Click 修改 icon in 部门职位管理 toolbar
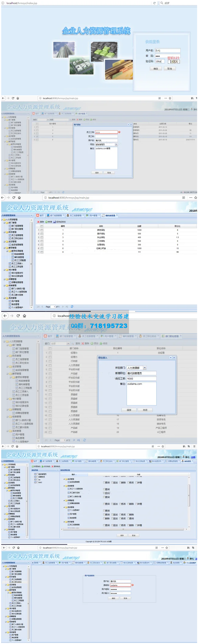This screenshot has height=644, width=198. pyautogui.click(x=101, y=343)
